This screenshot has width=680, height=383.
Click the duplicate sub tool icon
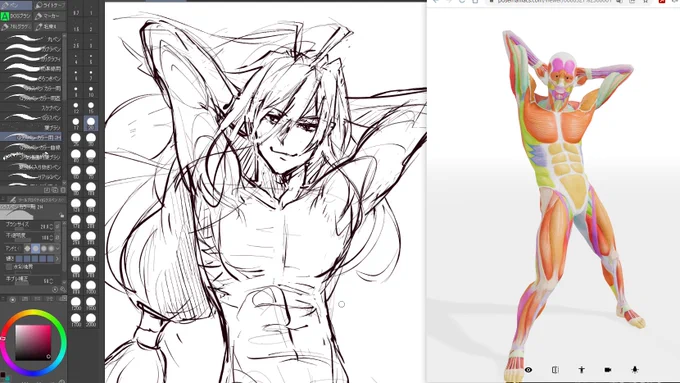point(55,190)
